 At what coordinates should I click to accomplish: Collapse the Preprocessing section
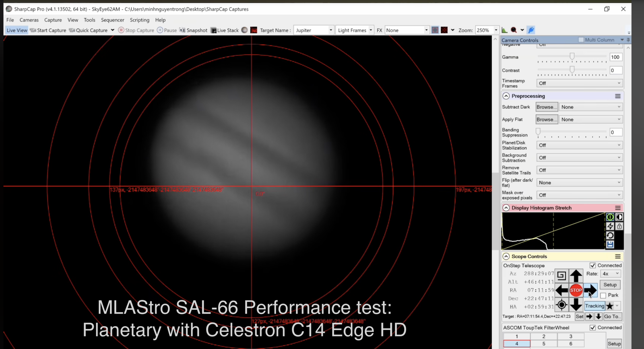pos(506,96)
